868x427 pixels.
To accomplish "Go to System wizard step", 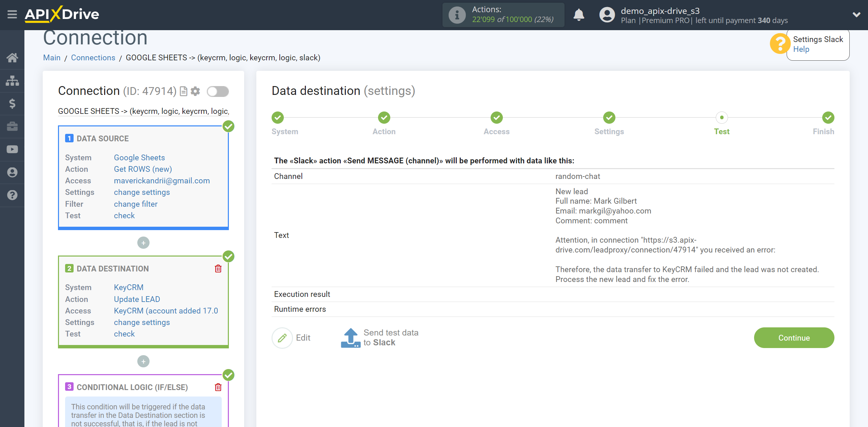I will (278, 118).
